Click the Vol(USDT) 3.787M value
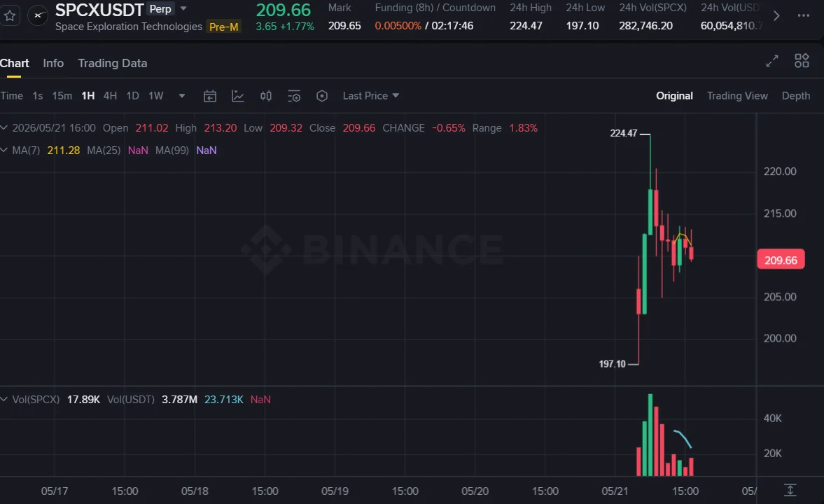This screenshot has height=504, width=824. tap(180, 400)
